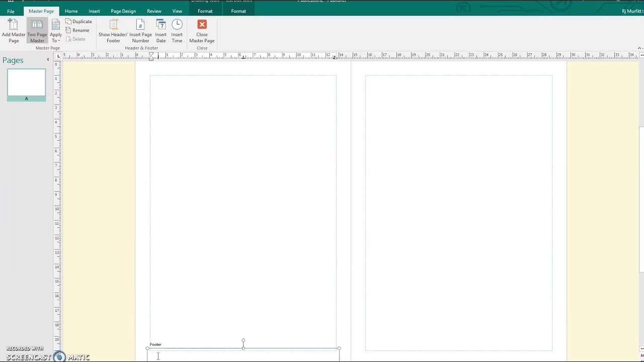This screenshot has height=362, width=644.
Task: Open the View ribbon tab
Action: point(177,11)
